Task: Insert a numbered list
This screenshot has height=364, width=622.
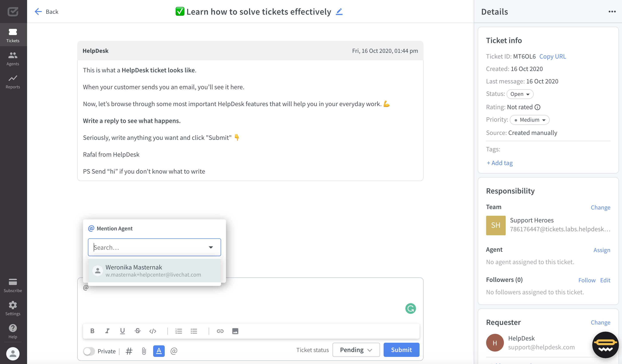Action: pyautogui.click(x=178, y=331)
